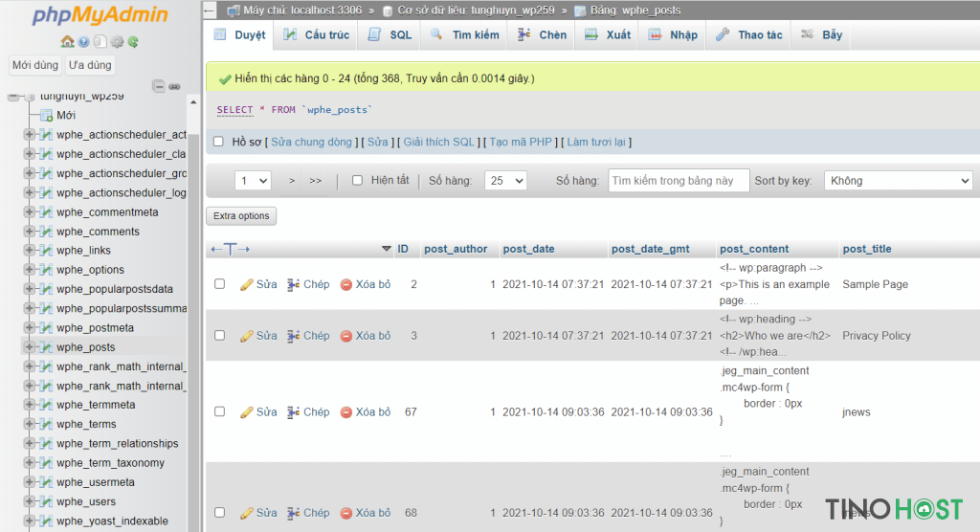Image resolution: width=980 pixels, height=532 pixels.
Task: Open the 'Chèn' insert tab
Action: [x=542, y=35]
